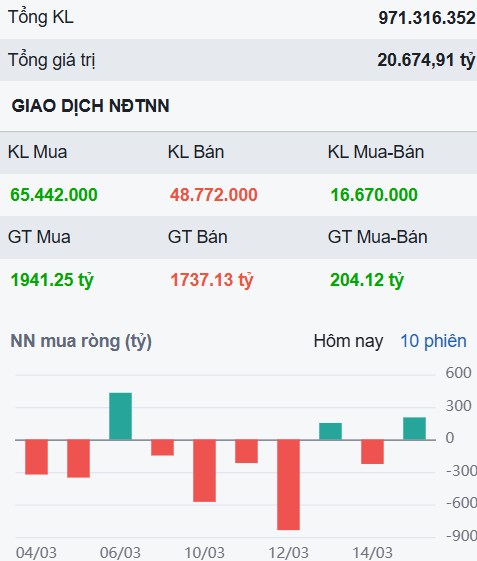Select sell volume 48.772.000

point(214,195)
